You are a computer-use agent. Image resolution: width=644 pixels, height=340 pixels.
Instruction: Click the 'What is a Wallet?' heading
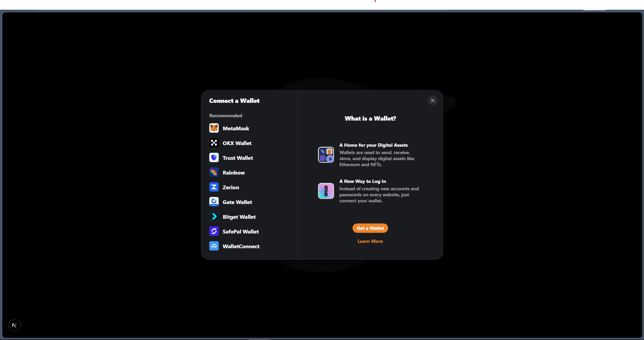(370, 119)
